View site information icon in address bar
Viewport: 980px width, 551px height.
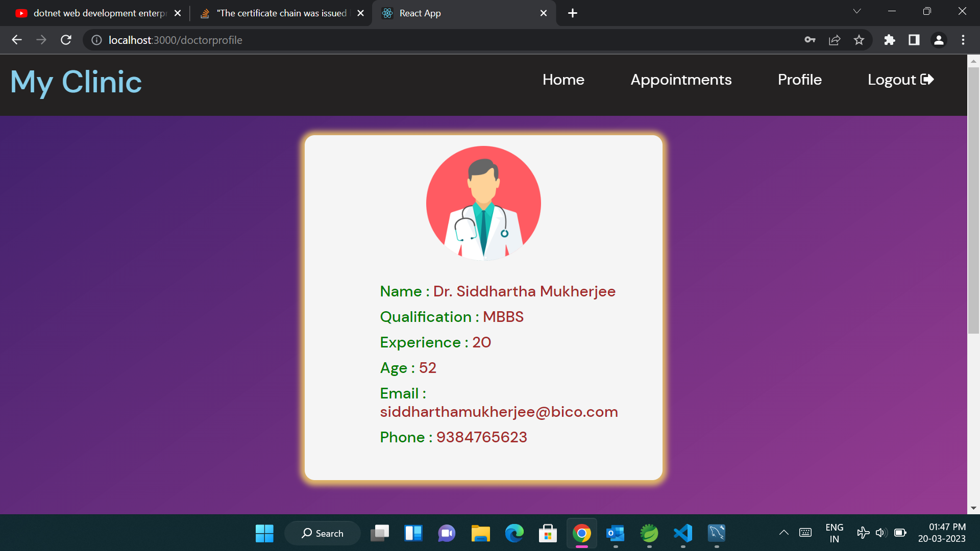pyautogui.click(x=96, y=40)
